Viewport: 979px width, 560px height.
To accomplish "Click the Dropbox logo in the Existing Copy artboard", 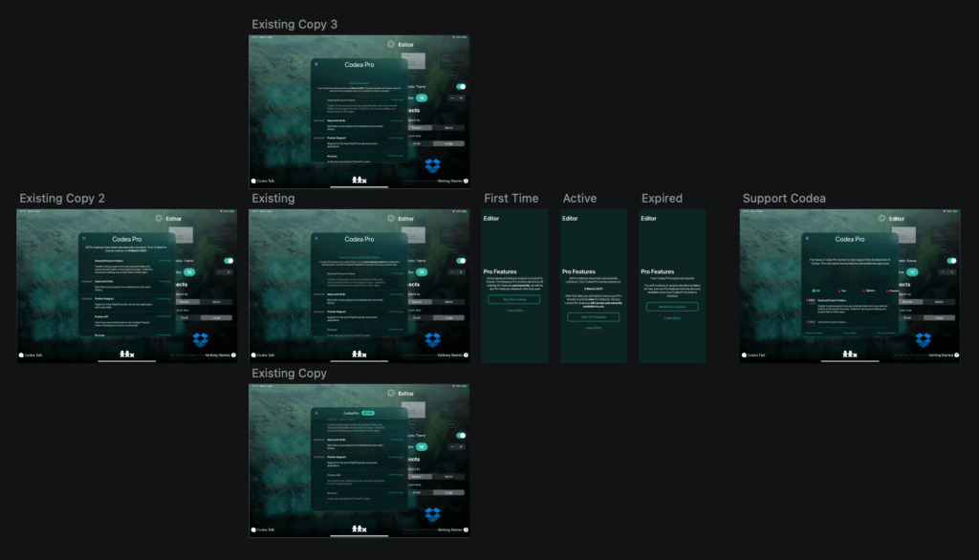I will coord(433,514).
